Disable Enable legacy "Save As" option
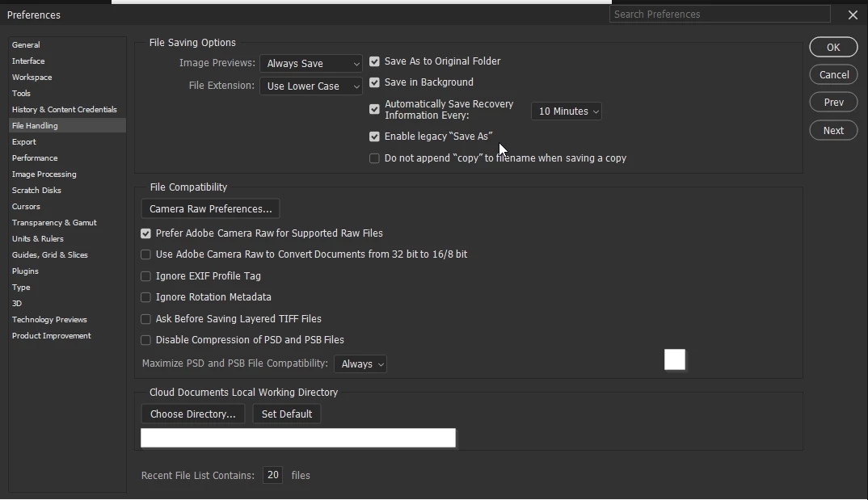The image size is (868, 500). tap(374, 137)
